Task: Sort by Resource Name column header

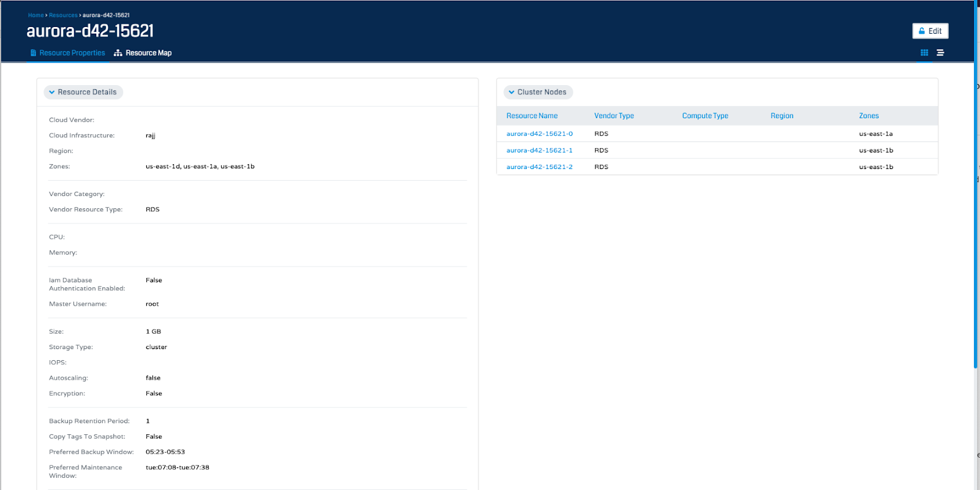Action: pyautogui.click(x=532, y=116)
